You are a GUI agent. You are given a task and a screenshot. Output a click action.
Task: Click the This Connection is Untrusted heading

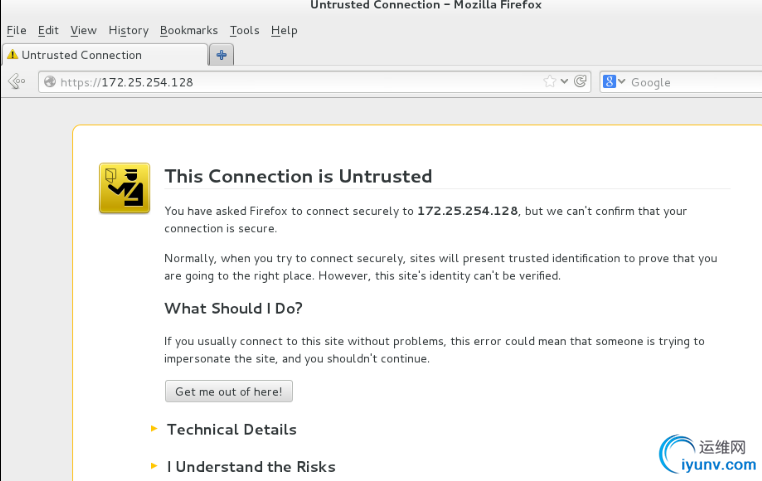click(298, 176)
